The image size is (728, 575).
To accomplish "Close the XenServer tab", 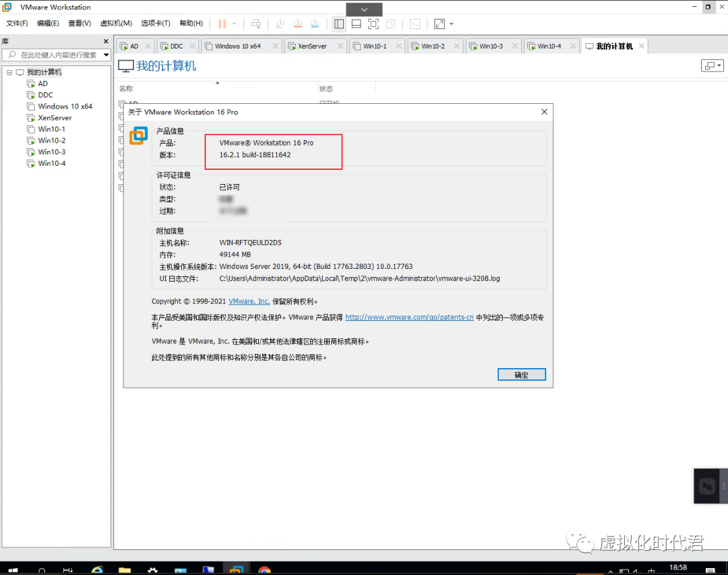I will point(340,46).
